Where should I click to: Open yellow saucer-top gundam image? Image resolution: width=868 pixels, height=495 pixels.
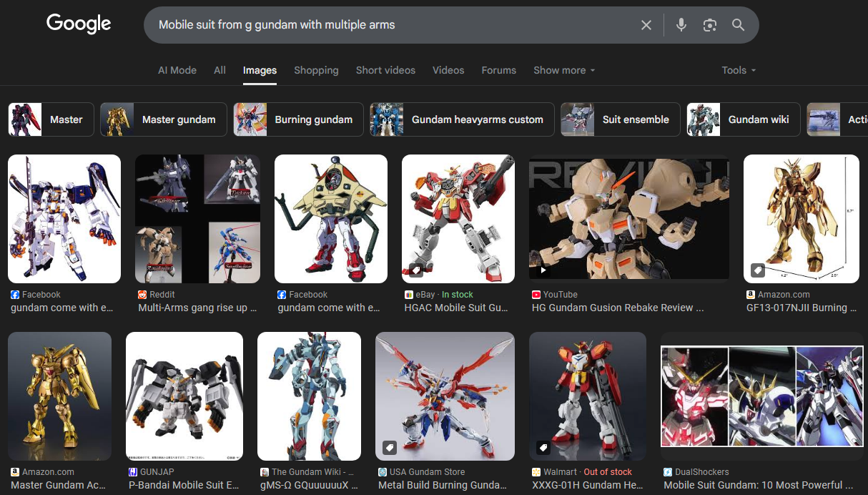(x=331, y=219)
